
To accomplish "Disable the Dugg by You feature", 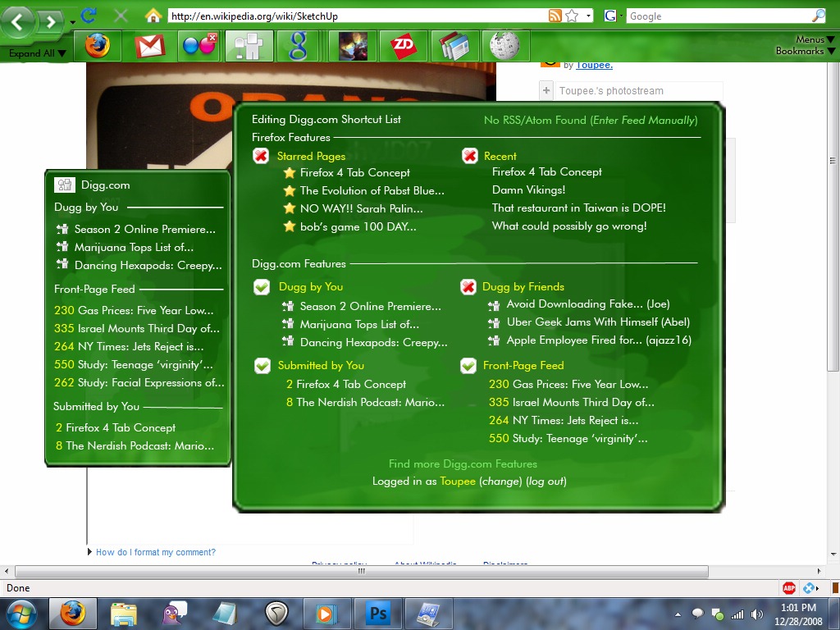I will 262,286.
